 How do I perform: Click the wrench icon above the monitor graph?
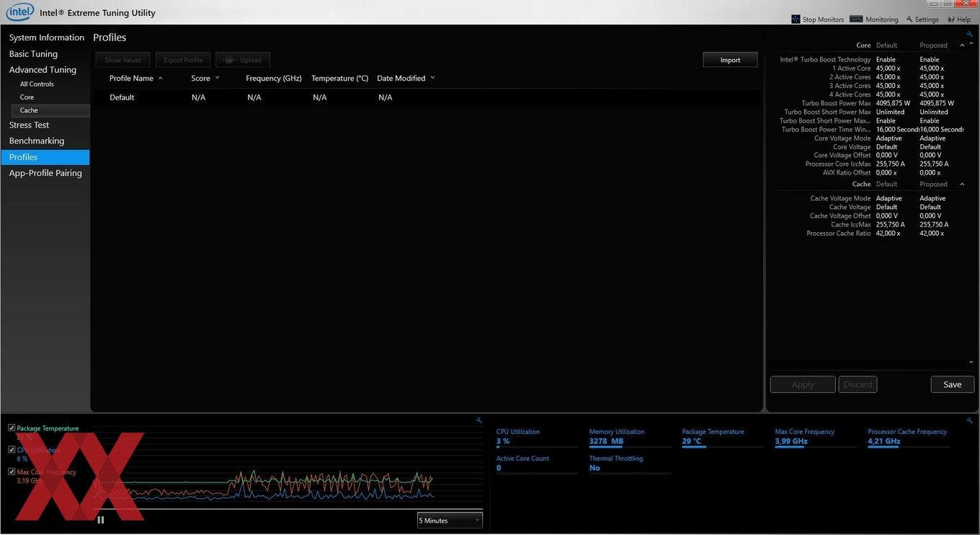click(479, 420)
